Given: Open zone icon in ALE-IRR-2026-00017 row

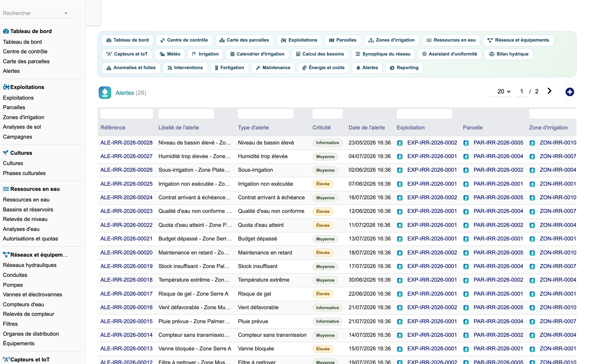Looking at the screenshot, I should point(532,294).
